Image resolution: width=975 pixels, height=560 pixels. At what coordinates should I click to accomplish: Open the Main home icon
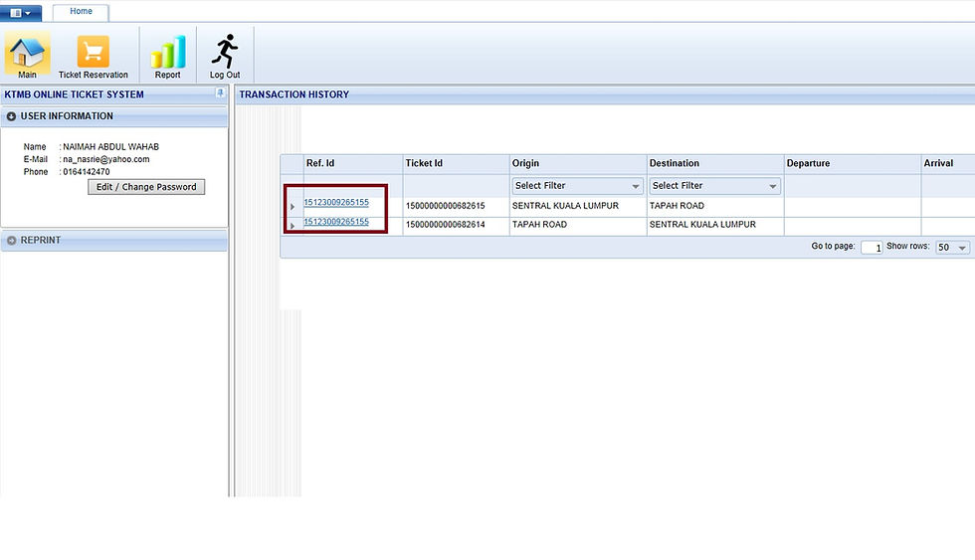[x=27, y=57]
